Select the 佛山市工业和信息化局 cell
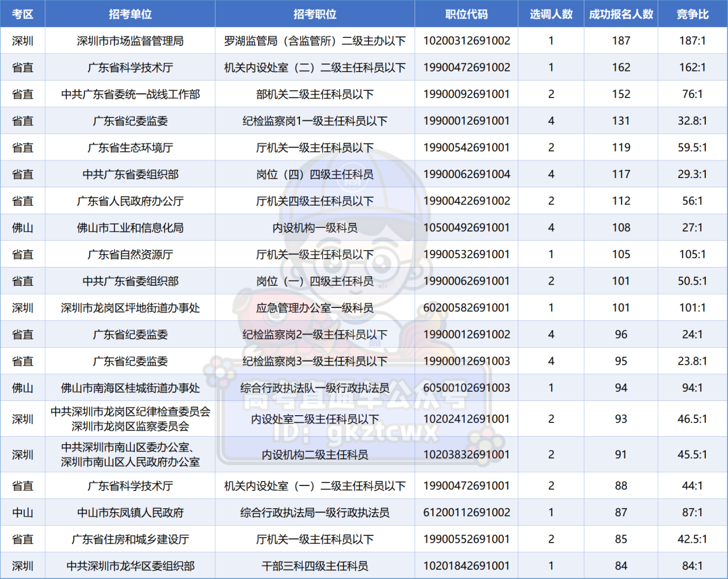Viewport: 728px width, 579px height. 130,228
